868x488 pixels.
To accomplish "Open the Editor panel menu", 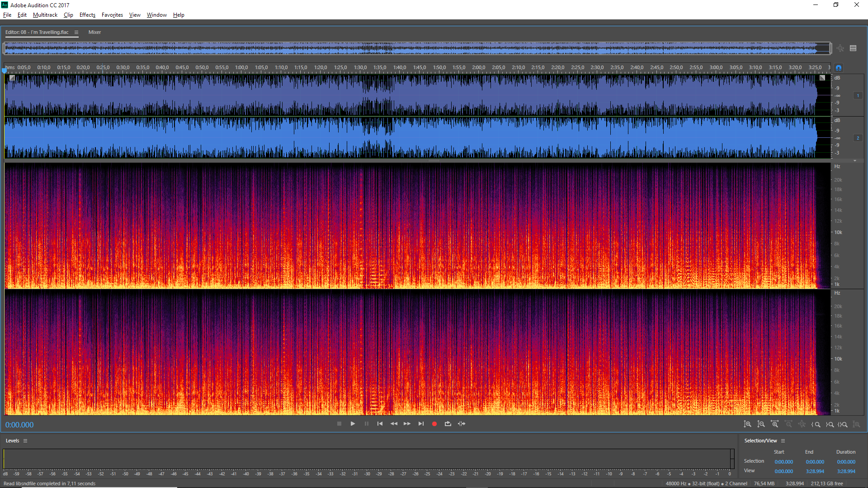I will 76,32.
